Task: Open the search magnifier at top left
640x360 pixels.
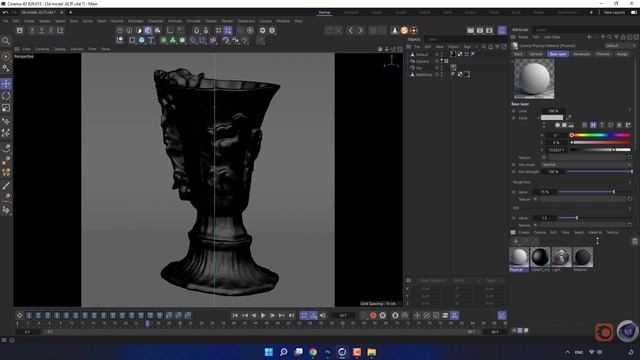Action: point(6,41)
